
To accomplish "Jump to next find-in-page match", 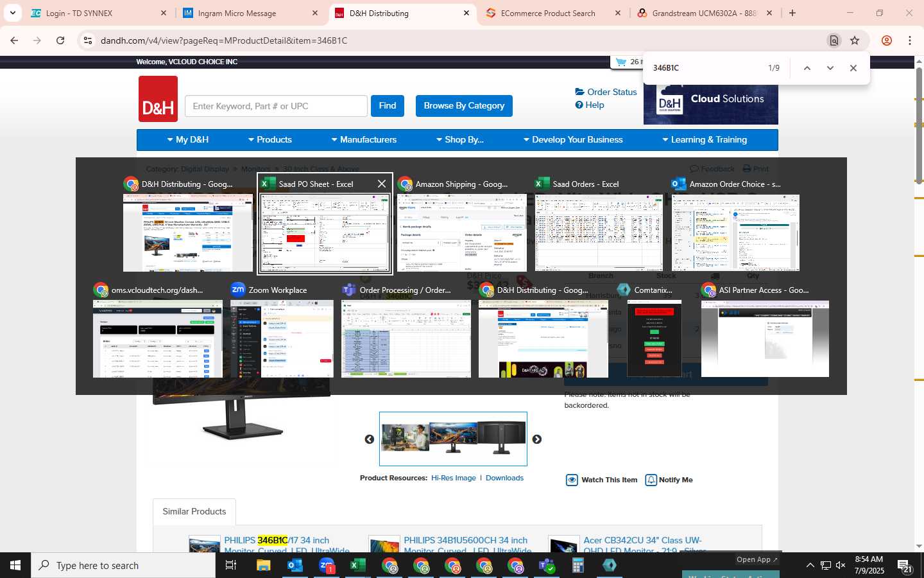I will click(830, 68).
